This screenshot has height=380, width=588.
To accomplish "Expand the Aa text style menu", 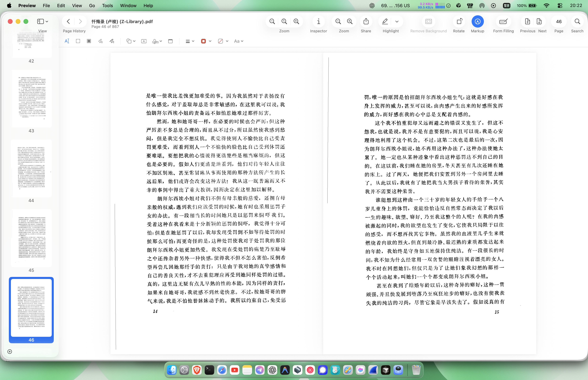I will (239, 41).
